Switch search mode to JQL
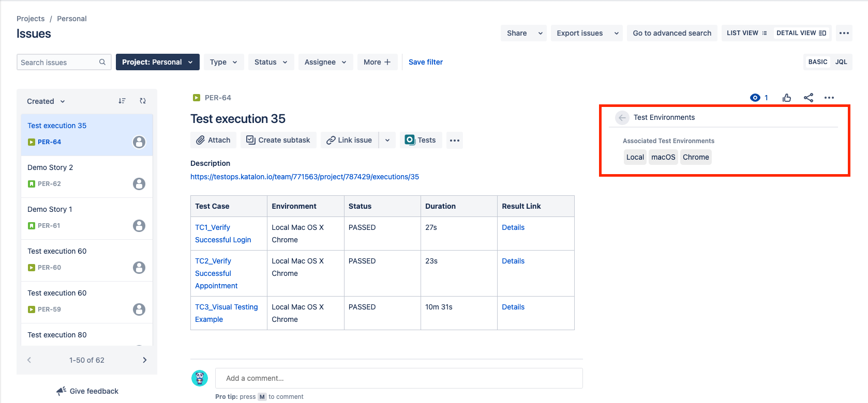This screenshot has width=868, height=403. [841, 62]
